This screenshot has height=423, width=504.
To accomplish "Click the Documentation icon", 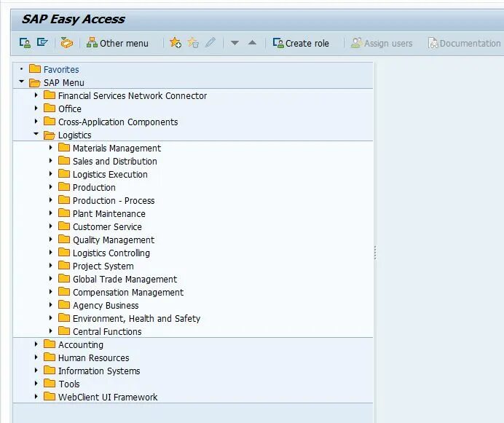I will [433, 43].
